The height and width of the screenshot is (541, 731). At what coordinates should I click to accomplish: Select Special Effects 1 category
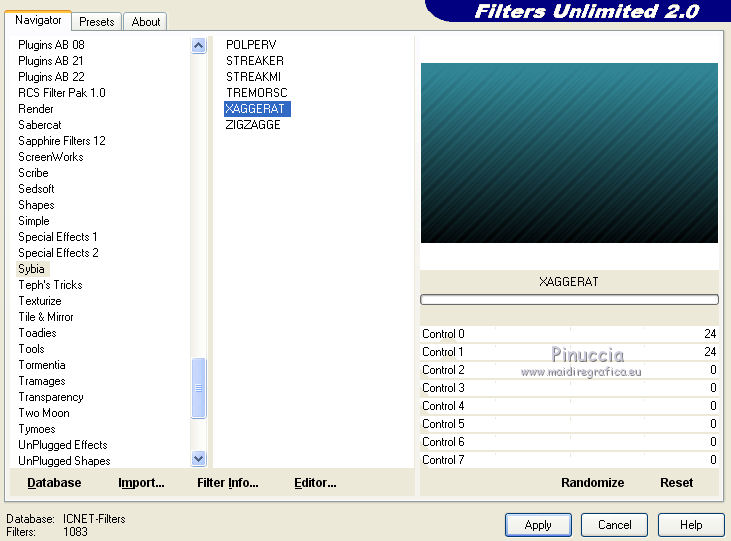pos(58,237)
